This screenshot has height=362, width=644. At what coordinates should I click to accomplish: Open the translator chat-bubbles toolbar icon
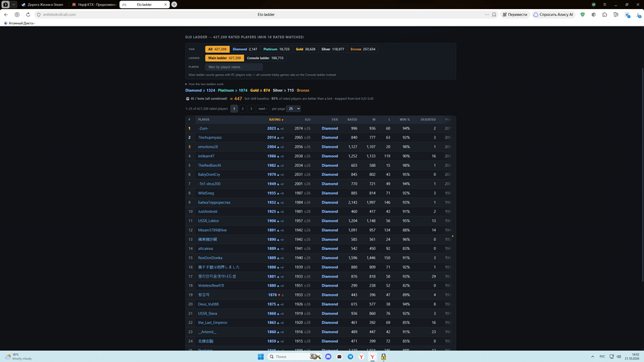pos(616,14)
